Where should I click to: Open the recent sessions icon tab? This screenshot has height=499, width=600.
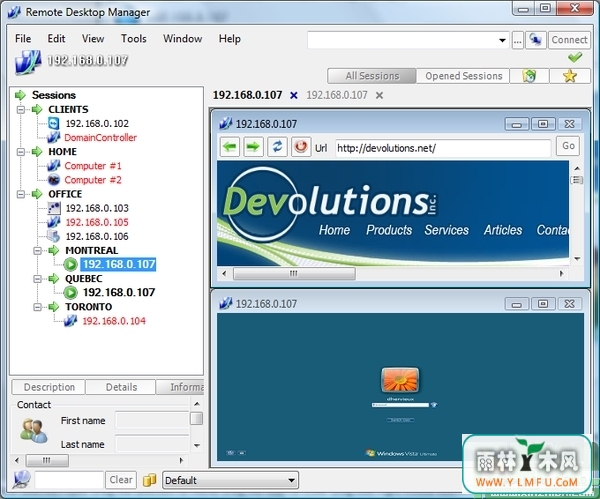point(529,76)
